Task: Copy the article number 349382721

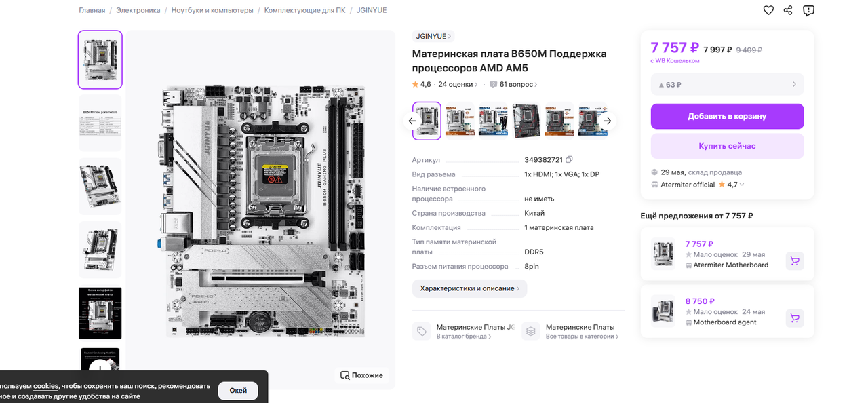Action: (569, 159)
